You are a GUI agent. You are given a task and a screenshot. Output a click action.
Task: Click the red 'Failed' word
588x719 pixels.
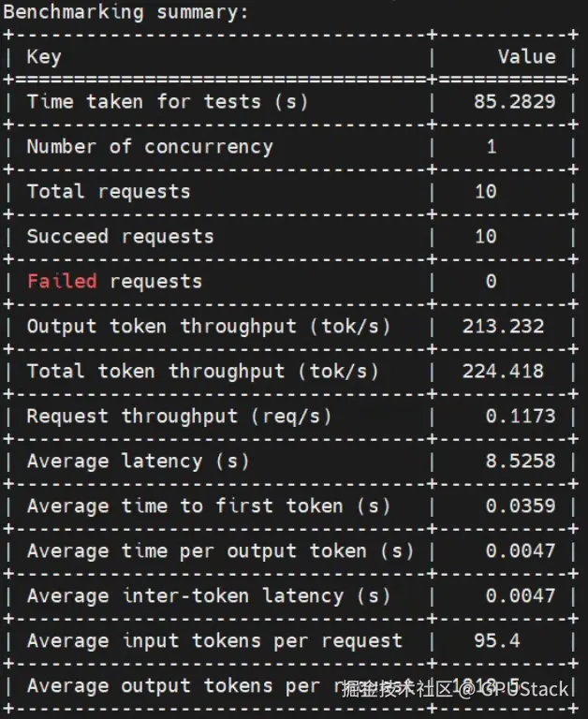(62, 281)
